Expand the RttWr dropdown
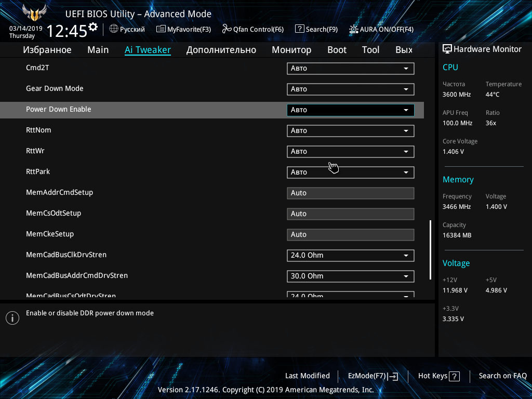Image resolution: width=532 pixels, height=399 pixels. click(x=351, y=151)
